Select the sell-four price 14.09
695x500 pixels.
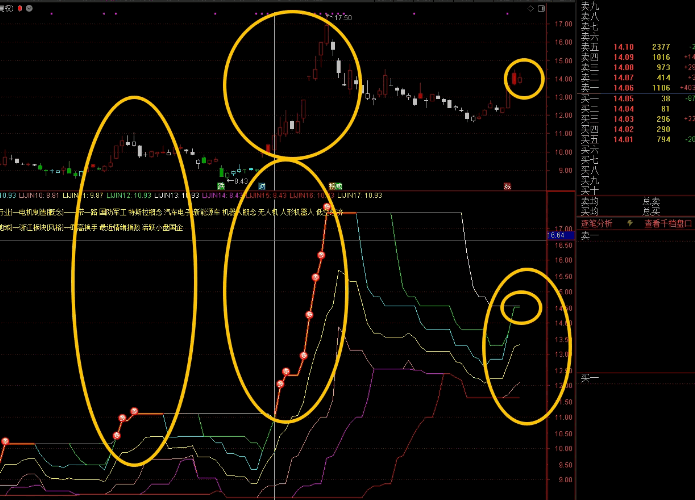624,57
